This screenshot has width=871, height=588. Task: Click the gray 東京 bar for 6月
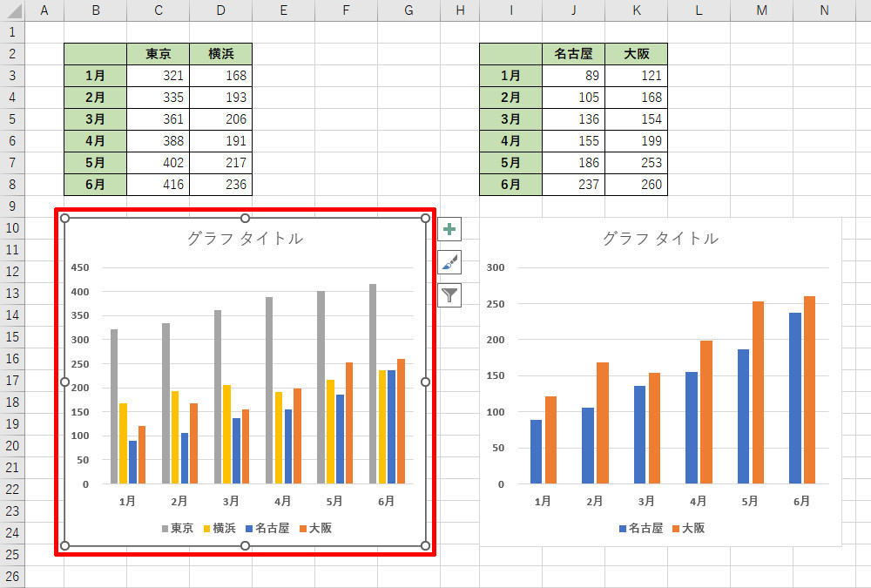(x=374, y=383)
